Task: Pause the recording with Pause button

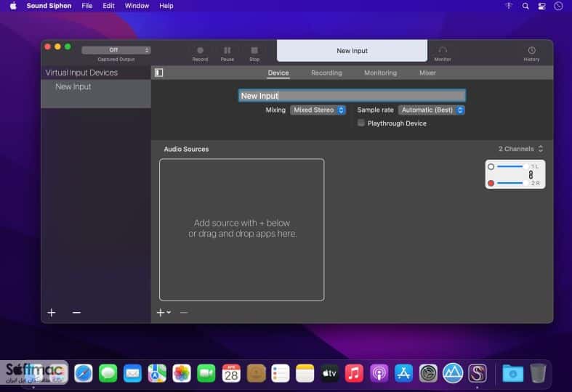Action: tap(227, 54)
